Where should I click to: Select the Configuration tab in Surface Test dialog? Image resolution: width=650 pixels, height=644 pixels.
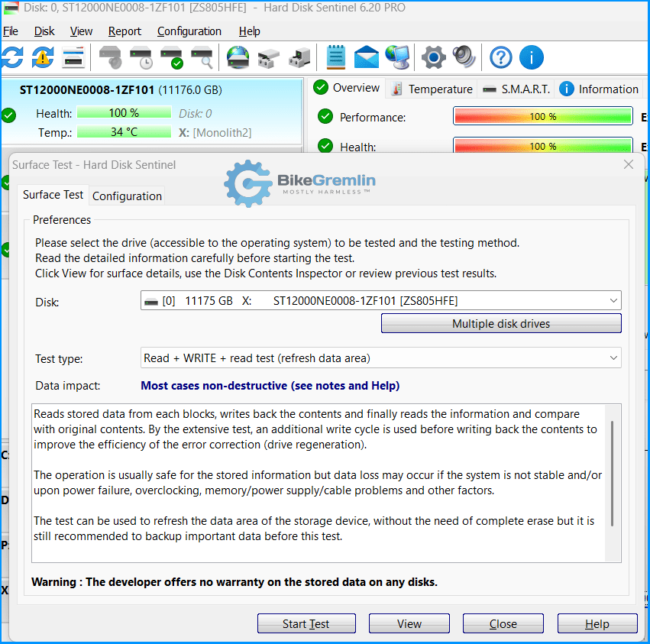click(127, 196)
